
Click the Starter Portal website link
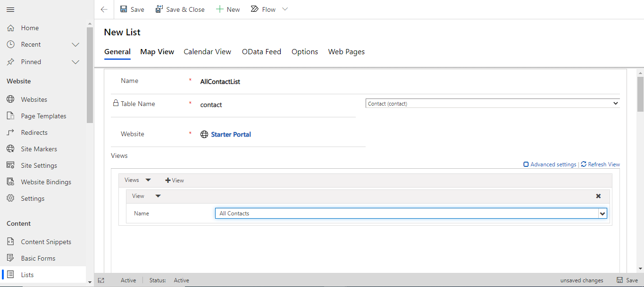point(231,134)
